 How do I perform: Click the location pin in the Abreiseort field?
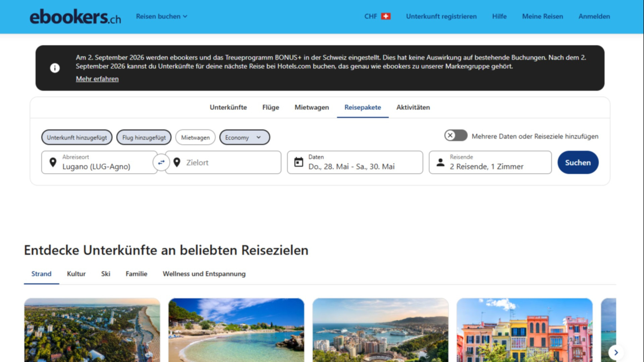pyautogui.click(x=53, y=162)
